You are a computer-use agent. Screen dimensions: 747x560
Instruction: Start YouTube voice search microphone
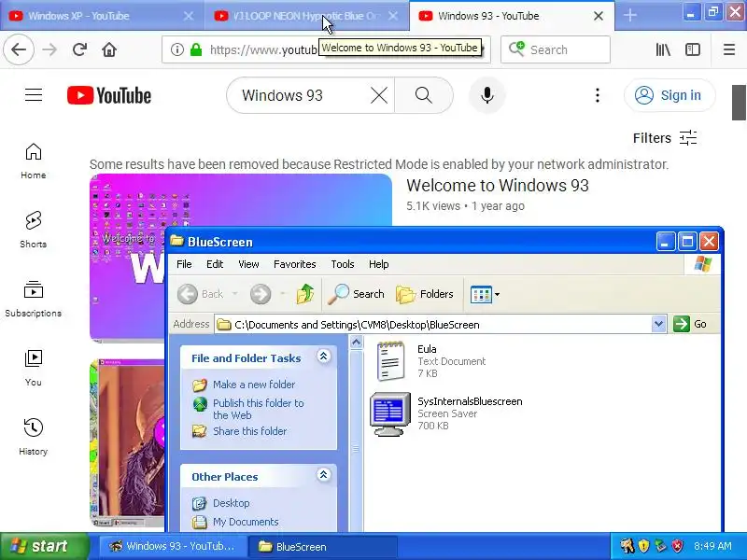click(486, 95)
